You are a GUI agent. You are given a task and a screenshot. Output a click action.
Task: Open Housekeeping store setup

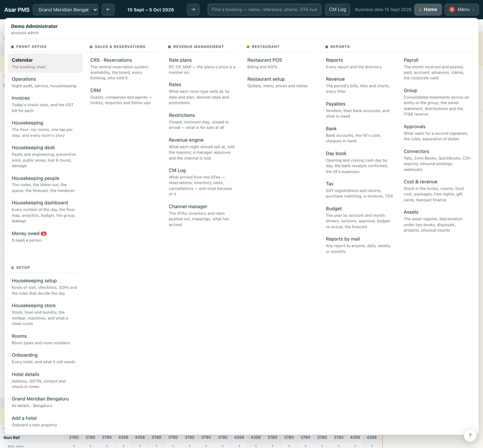(45, 314)
